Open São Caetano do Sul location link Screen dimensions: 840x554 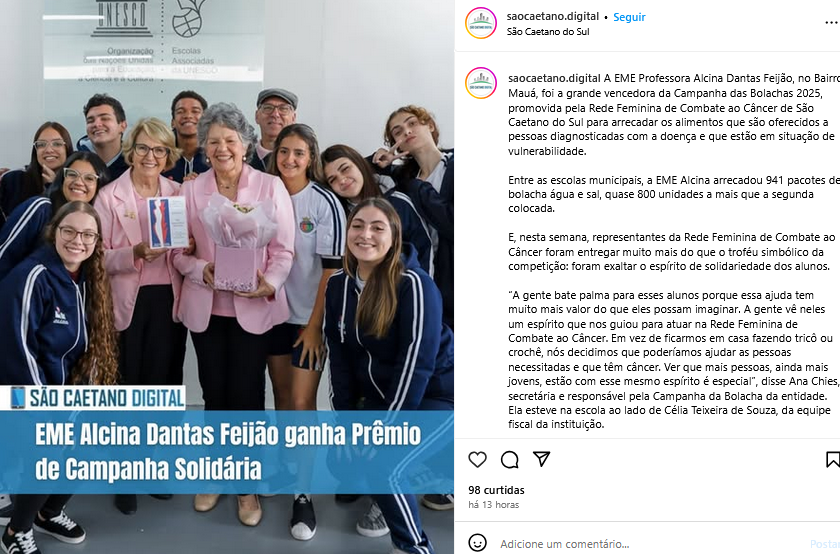548,32
